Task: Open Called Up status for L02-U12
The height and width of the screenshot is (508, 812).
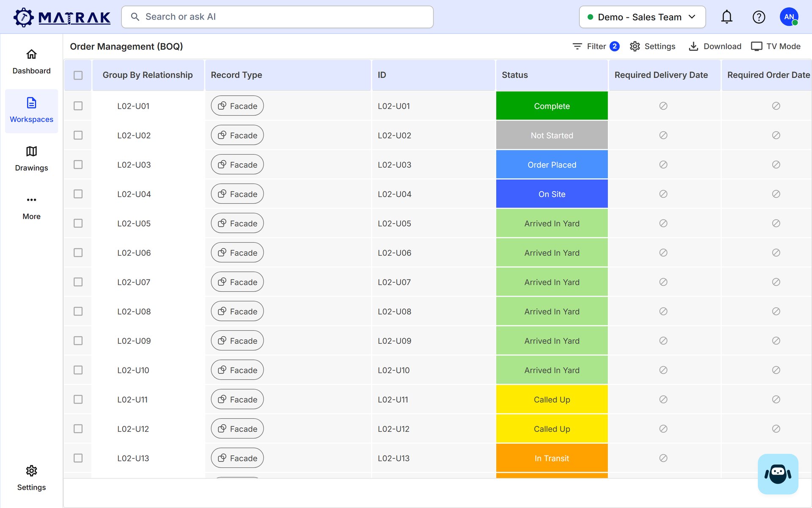Action: [x=552, y=428]
